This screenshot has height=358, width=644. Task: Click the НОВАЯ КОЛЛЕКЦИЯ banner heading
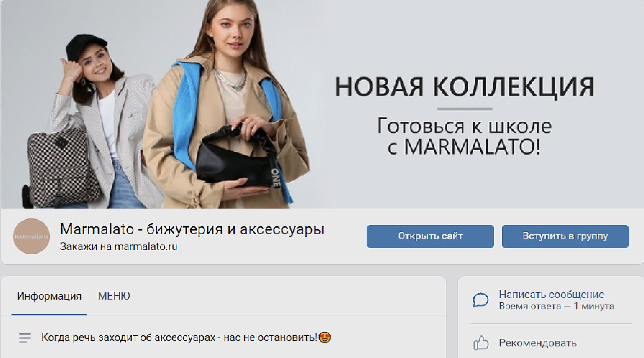(464, 86)
